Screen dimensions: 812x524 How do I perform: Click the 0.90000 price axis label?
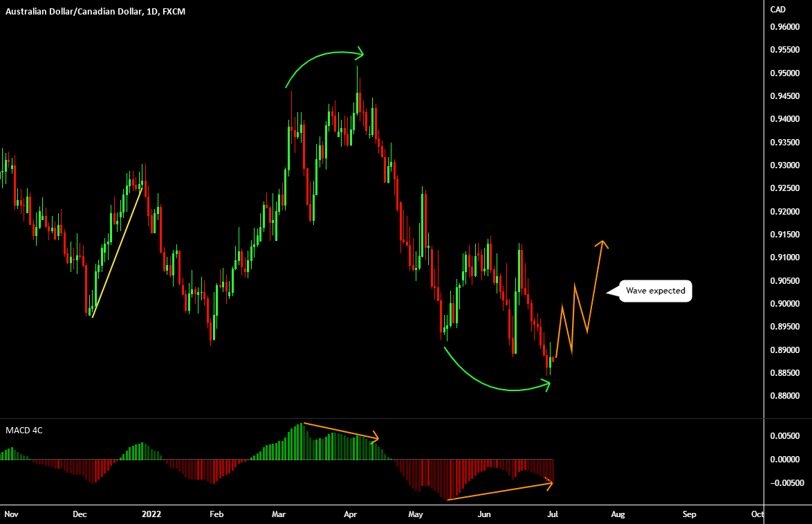coord(785,304)
